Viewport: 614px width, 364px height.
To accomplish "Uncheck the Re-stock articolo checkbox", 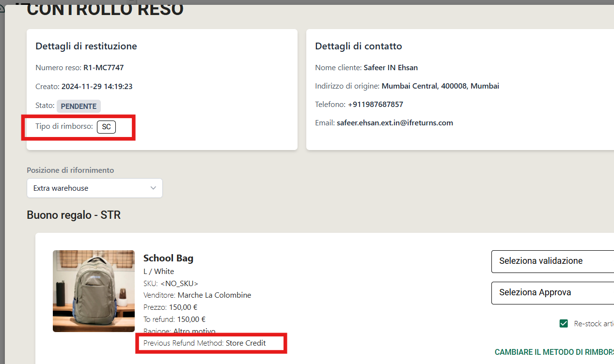I will coord(564,323).
